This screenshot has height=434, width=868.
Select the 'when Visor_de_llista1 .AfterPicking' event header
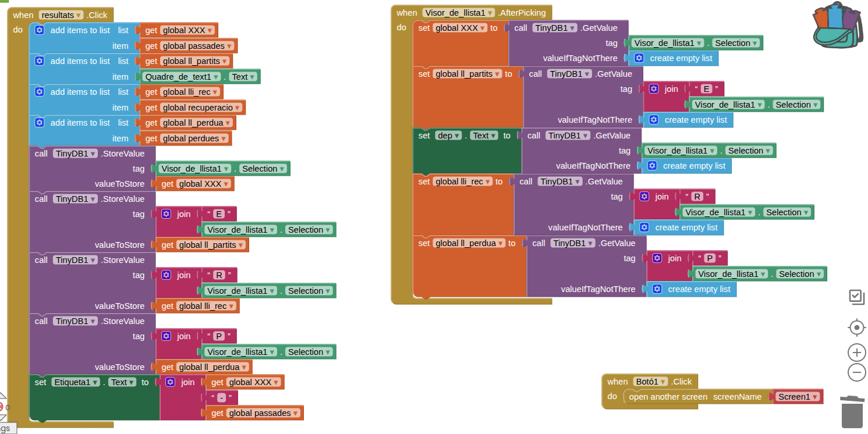point(407,13)
